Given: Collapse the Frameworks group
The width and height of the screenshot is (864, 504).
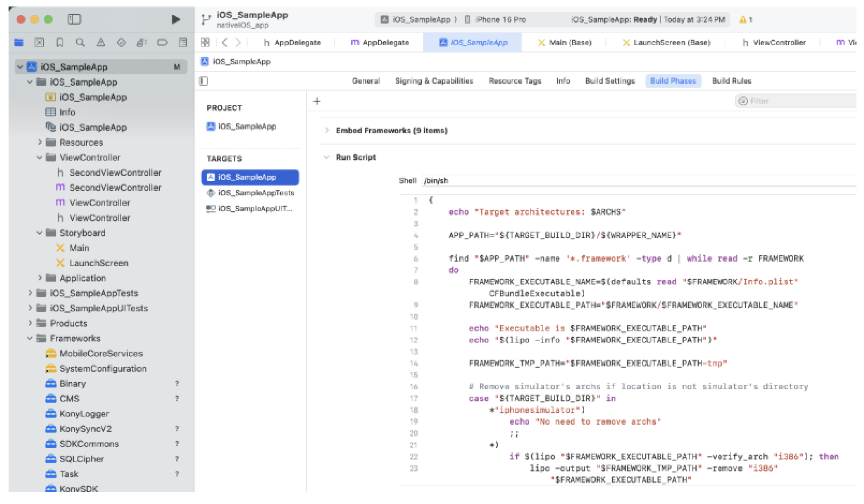Looking at the screenshot, I should (x=30, y=338).
